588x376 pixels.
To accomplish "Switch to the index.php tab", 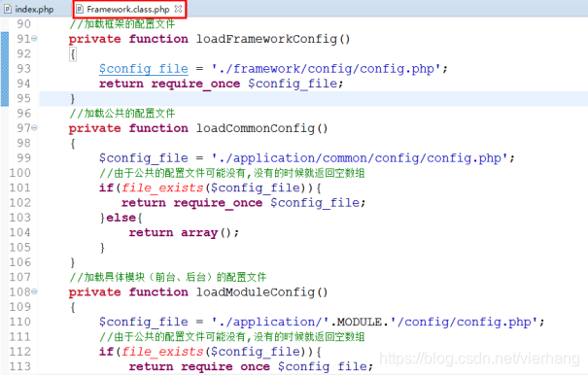I will pyautogui.click(x=29, y=9).
